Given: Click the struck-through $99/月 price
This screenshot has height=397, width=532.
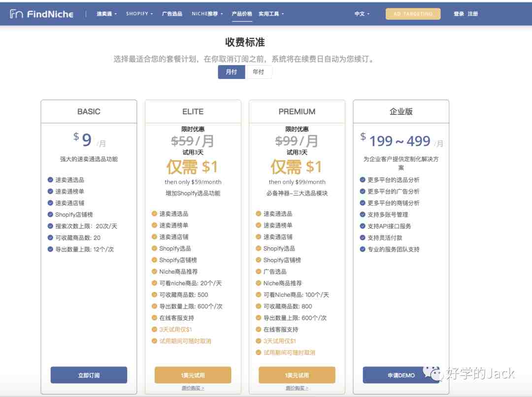Looking at the screenshot, I should (297, 141).
